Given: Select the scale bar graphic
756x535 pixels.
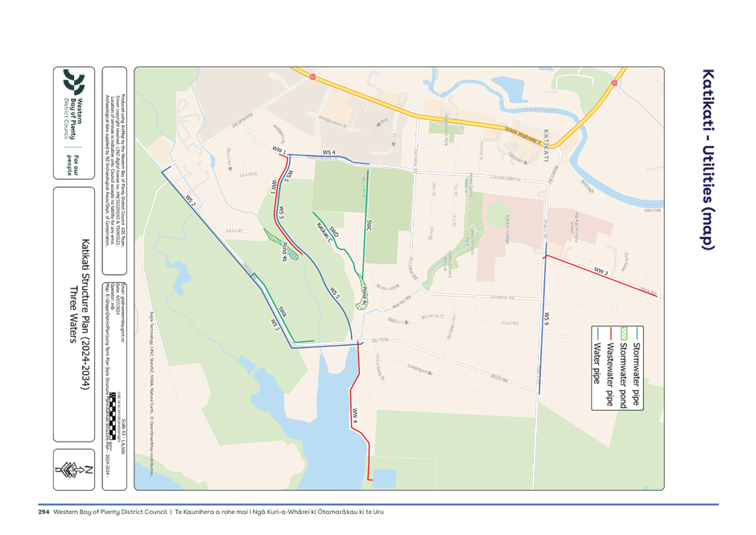Looking at the screenshot, I should [114, 415].
